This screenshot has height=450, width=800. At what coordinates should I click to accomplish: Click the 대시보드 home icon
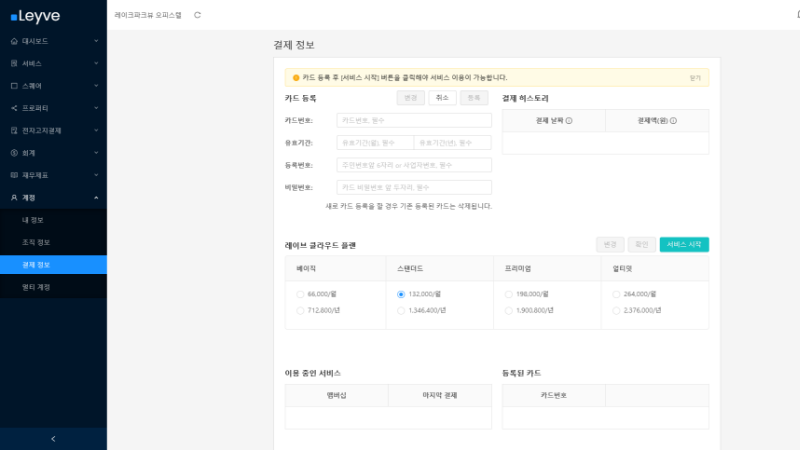click(14, 41)
